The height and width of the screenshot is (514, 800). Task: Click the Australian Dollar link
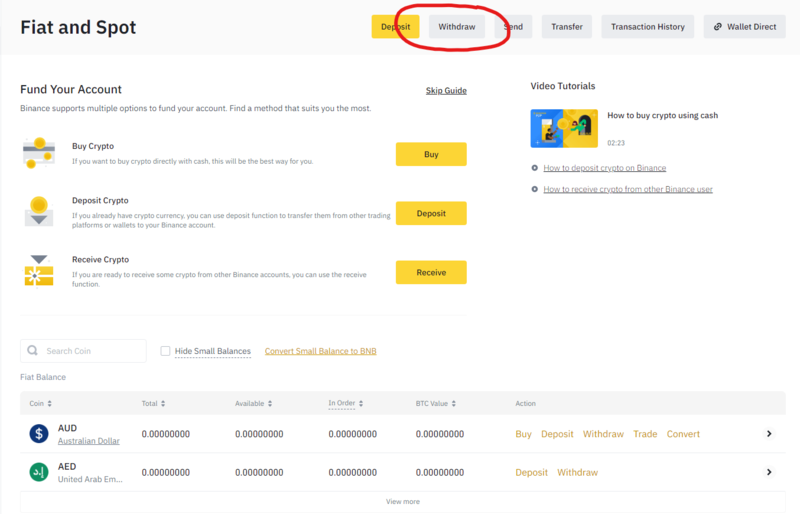click(89, 441)
